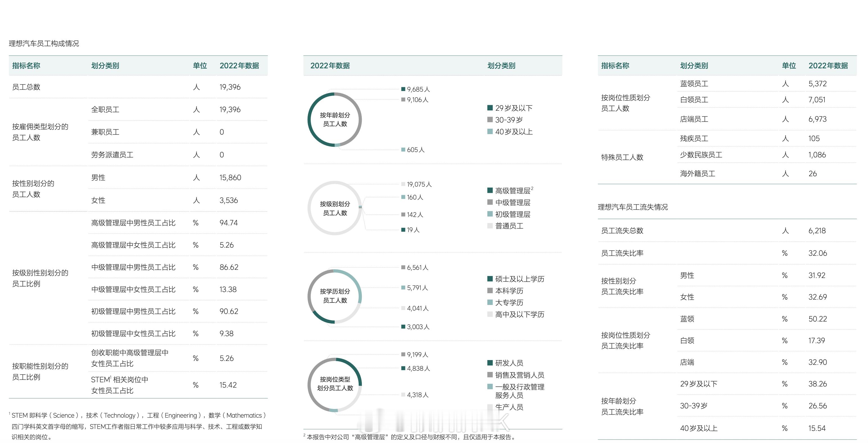This screenshot has width=868, height=443.
Task: Click the 按年龄划分员工人数 donut chart
Action: 335,119
